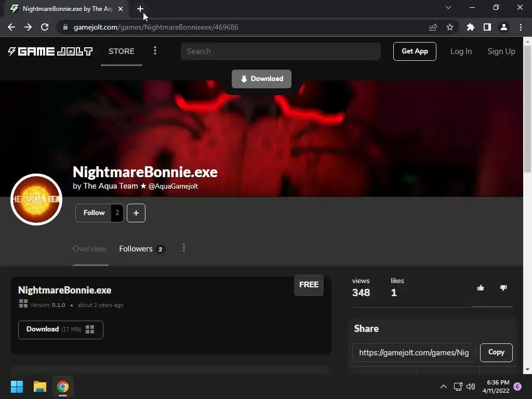532x399 pixels.
Task: Share this page from address bar
Action: [x=433, y=27]
